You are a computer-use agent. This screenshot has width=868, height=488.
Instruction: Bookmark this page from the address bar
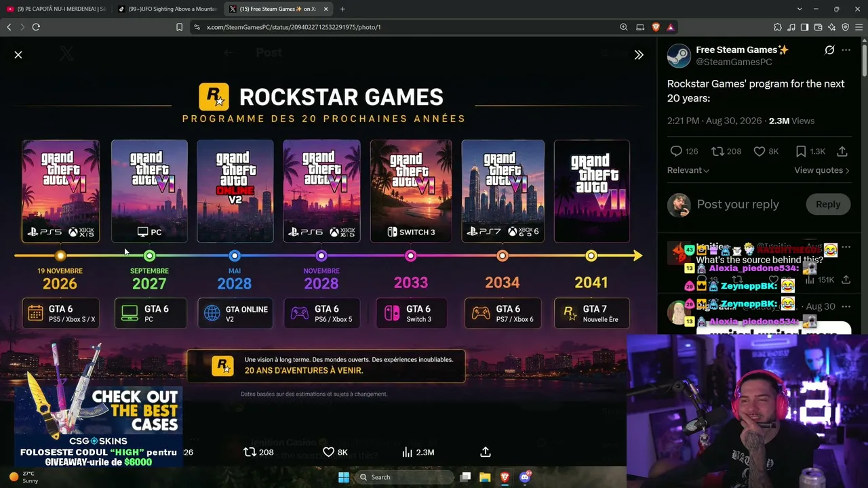tap(179, 27)
